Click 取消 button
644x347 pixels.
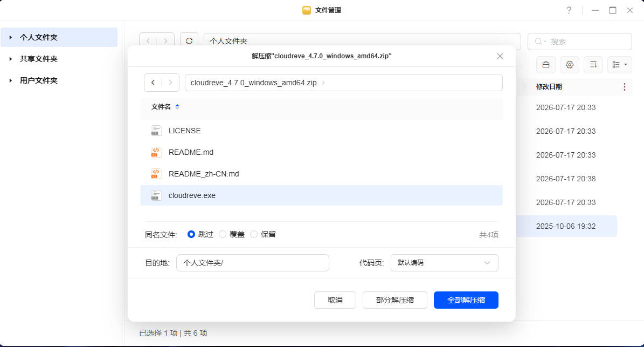[x=335, y=300]
